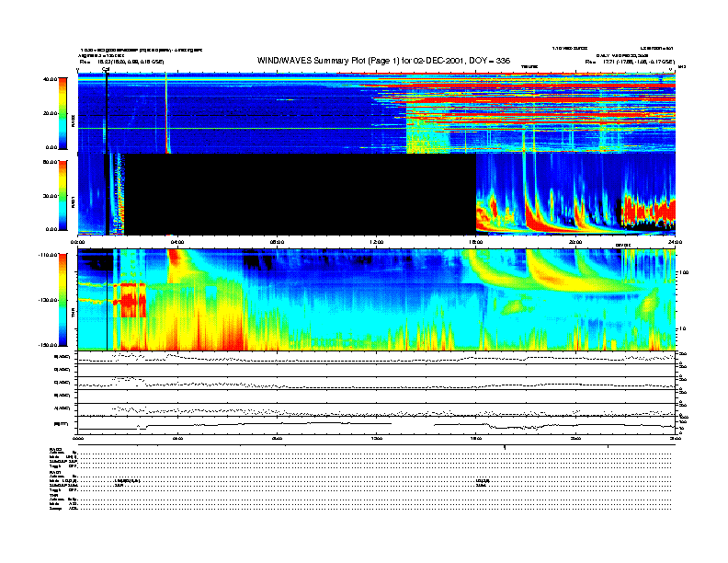This screenshot has width=728, height=563.
Task: Click the WIND/WAVES Summary Plot title
Action: (383, 61)
